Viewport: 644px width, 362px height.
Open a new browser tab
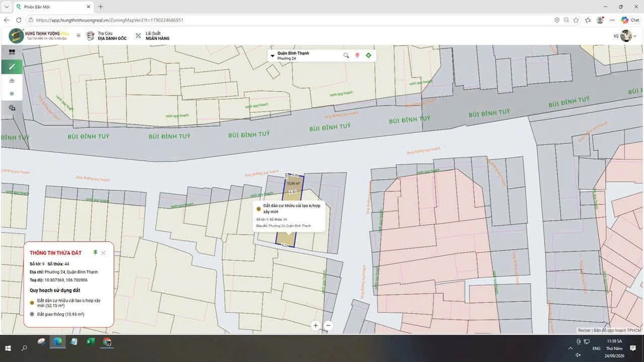pos(100,7)
